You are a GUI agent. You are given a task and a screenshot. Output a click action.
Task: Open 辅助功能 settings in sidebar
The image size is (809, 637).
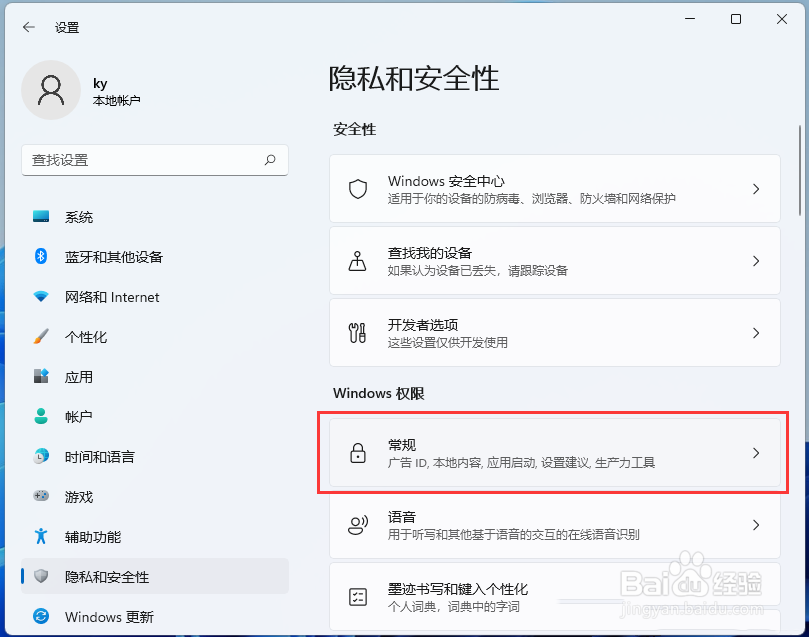tap(155, 536)
